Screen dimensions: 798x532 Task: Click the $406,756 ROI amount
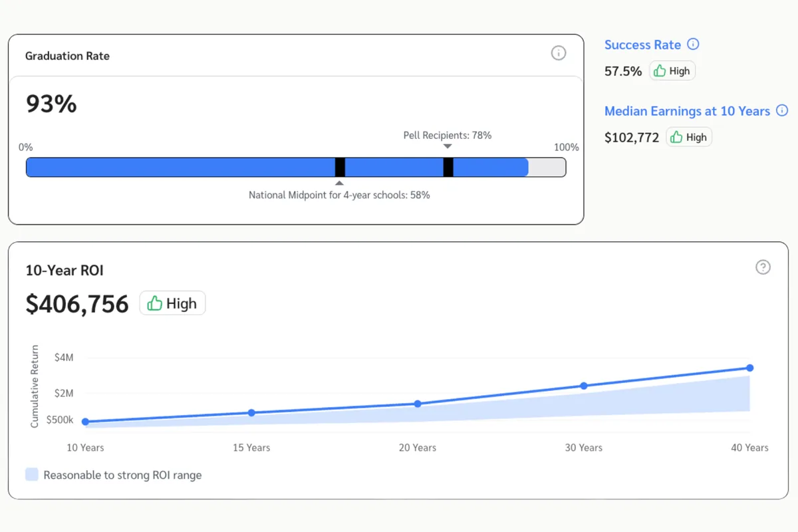tap(77, 304)
